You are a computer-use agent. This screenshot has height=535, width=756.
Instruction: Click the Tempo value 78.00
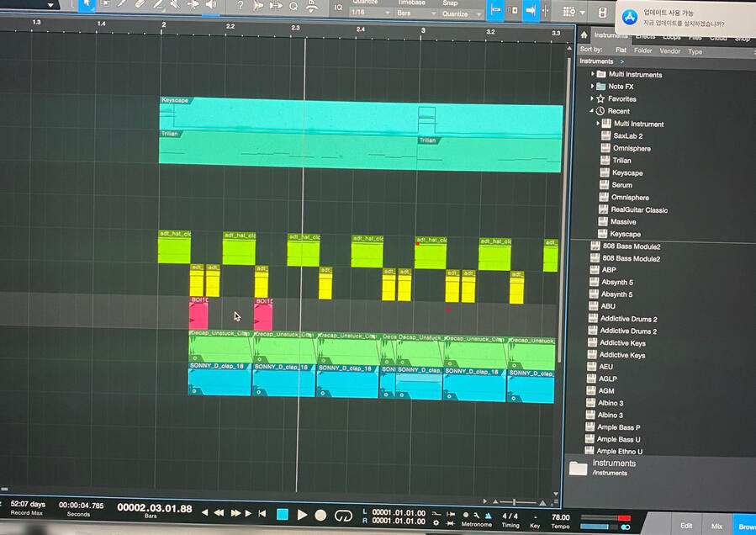[560, 517]
